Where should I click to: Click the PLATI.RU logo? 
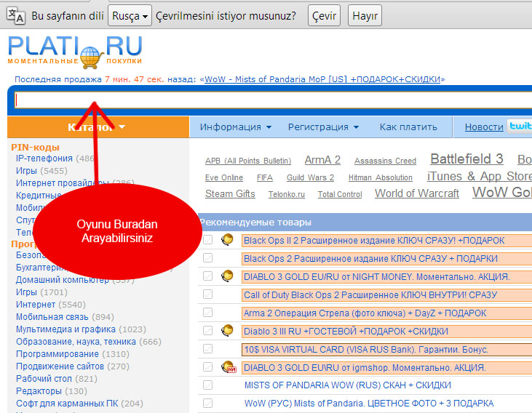75,51
